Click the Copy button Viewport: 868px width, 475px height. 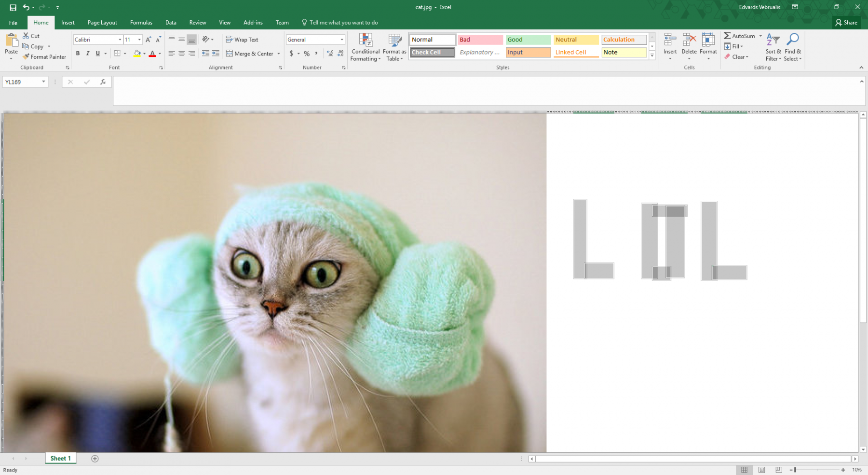pos(33,46)
